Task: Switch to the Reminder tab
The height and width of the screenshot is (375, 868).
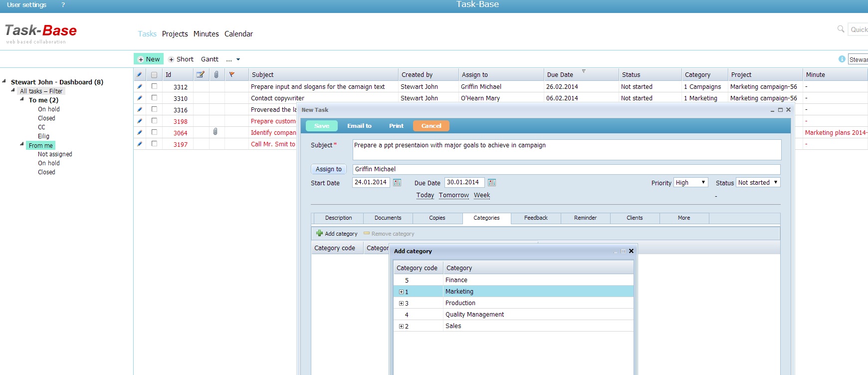Action: 585,218
